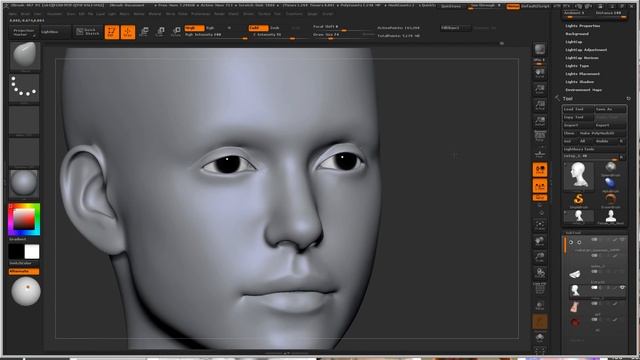Open the Tool palette header
Screen dimensions: 640x360
point(568,99)
